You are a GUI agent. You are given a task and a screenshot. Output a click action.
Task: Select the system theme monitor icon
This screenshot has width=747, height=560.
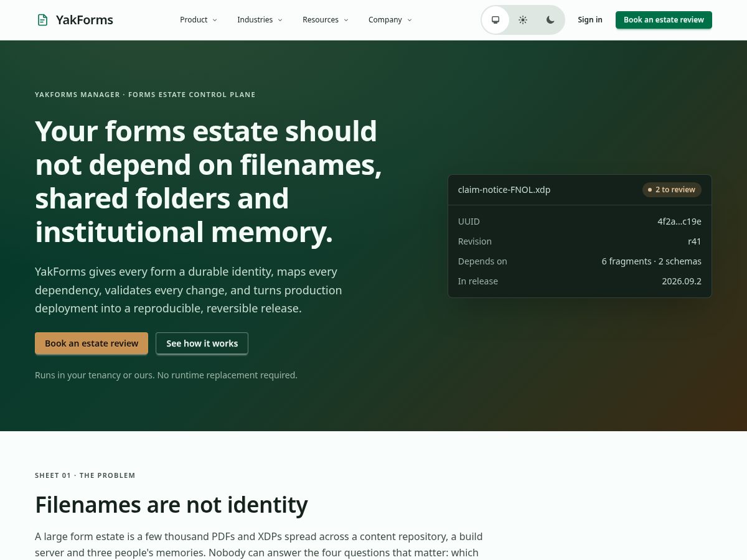pyautogui.click(x=496, y=20)
